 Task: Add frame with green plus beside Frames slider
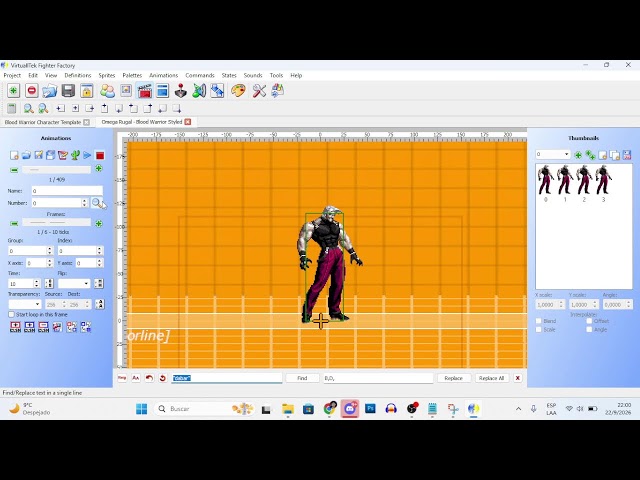(x=98, y=224)
